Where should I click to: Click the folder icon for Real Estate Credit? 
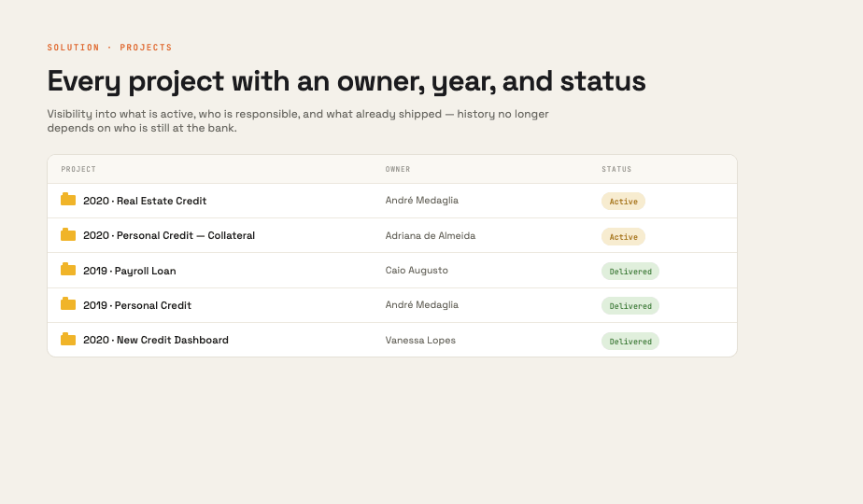(68, 199)
